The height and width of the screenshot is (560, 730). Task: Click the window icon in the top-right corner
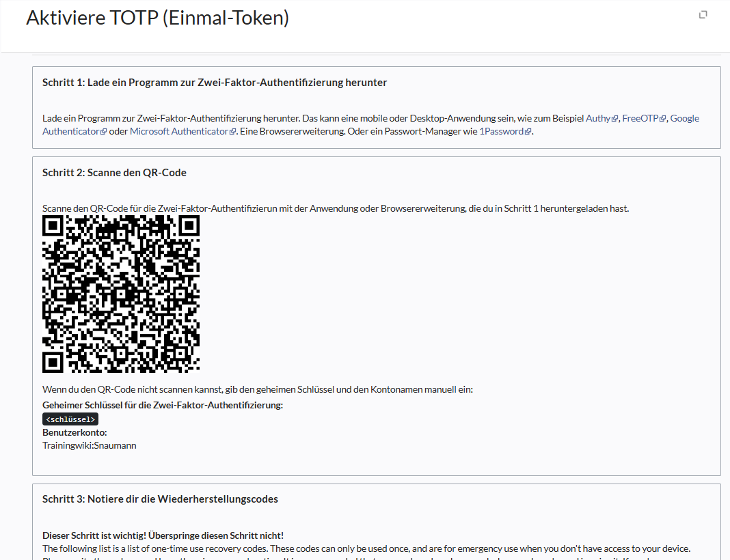[703, 15]
